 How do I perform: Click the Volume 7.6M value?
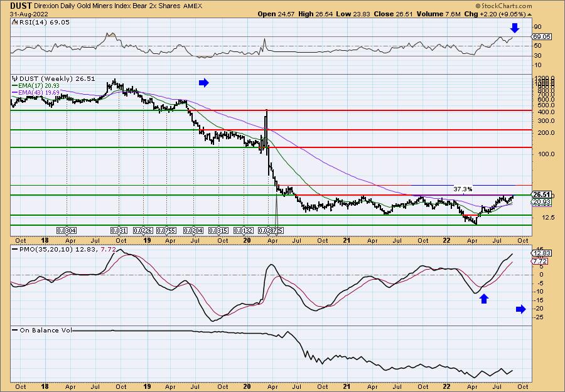coord(439,14)
